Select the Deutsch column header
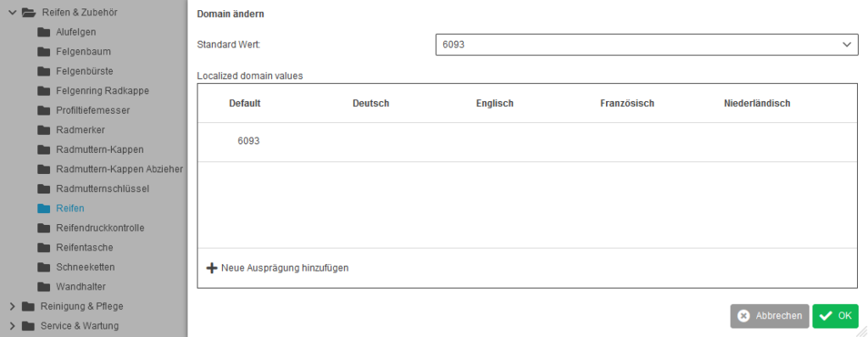The height and width of the screenshot is (337, 868). pyautogui.click(x=371, y=104)
